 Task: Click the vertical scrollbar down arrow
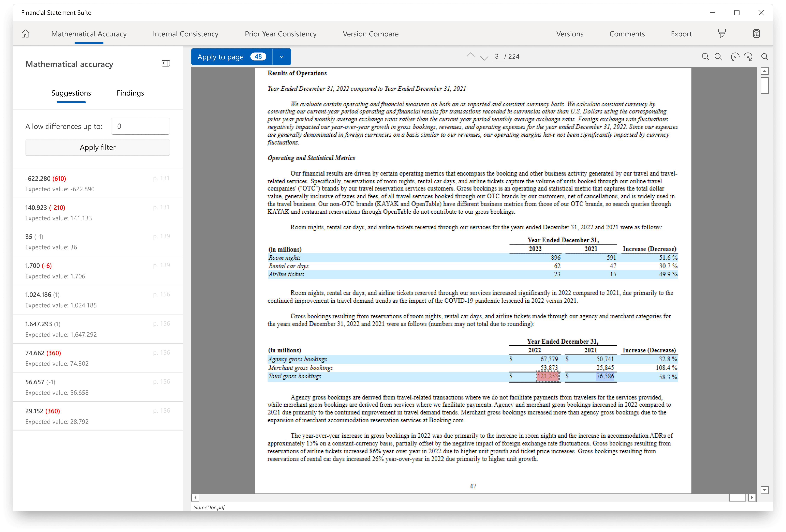coord(764,490)
